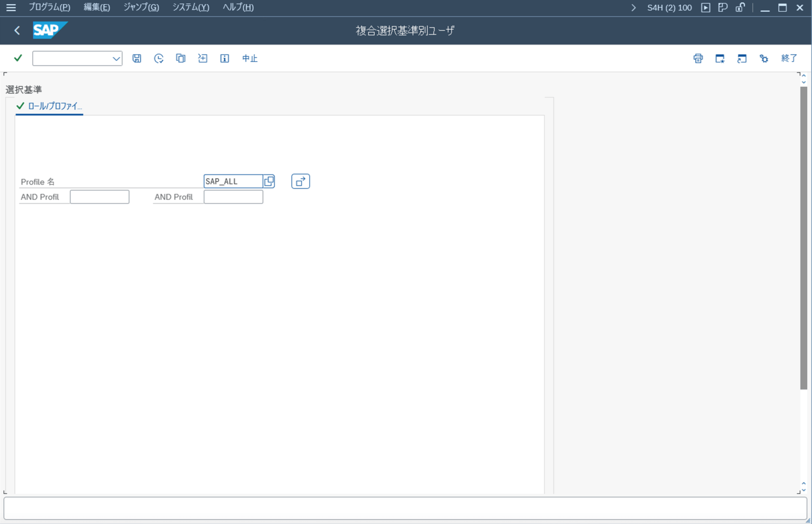Click the 終了 exit button
Image resolution: width=812 pixels, height=524 pixels.
(x=789, y=58)
